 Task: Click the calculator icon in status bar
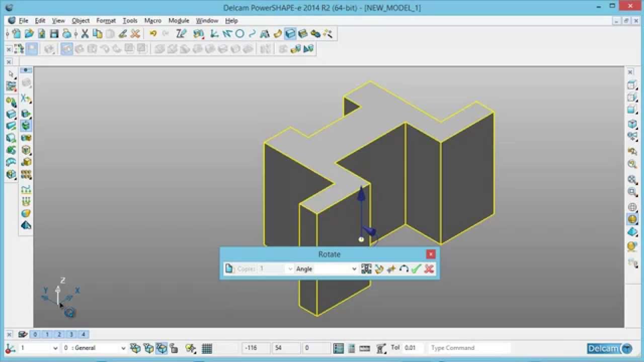[351, 348]
